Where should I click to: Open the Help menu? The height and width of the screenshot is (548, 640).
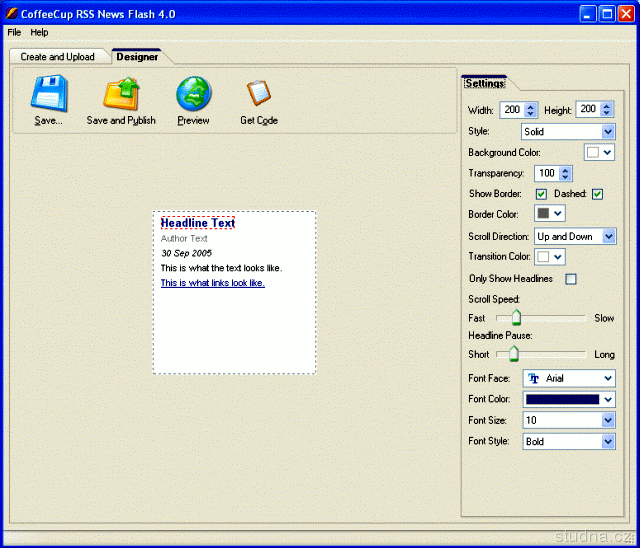[x=39, y=33]
